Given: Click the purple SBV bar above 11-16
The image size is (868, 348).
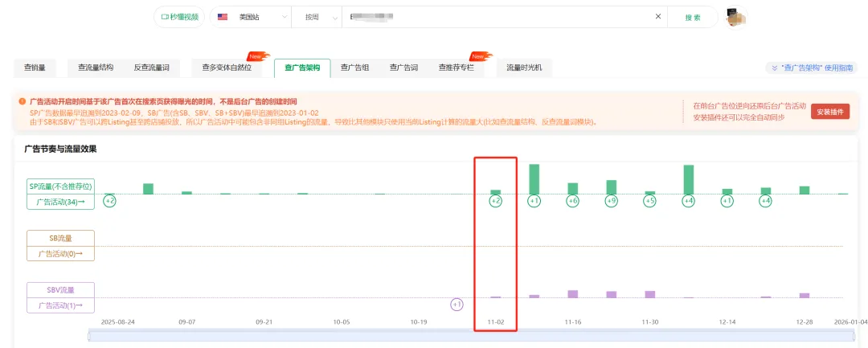Looking at the screenshot, I should [x=573, y=294].
